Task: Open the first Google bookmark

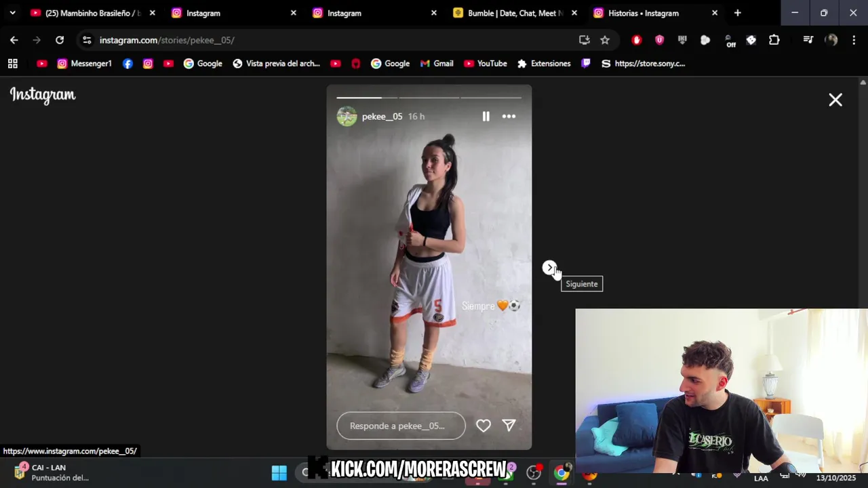Action: (x=203, y=64)
